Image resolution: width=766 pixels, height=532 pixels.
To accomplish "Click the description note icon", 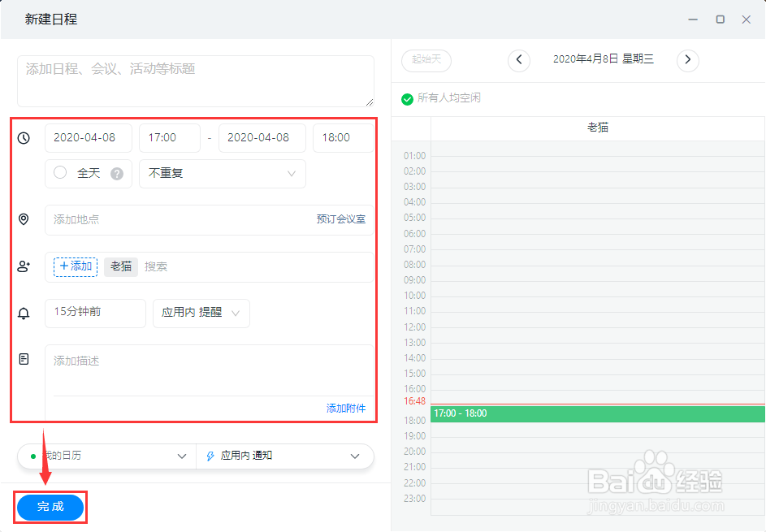I will click(x=24, y=360).
